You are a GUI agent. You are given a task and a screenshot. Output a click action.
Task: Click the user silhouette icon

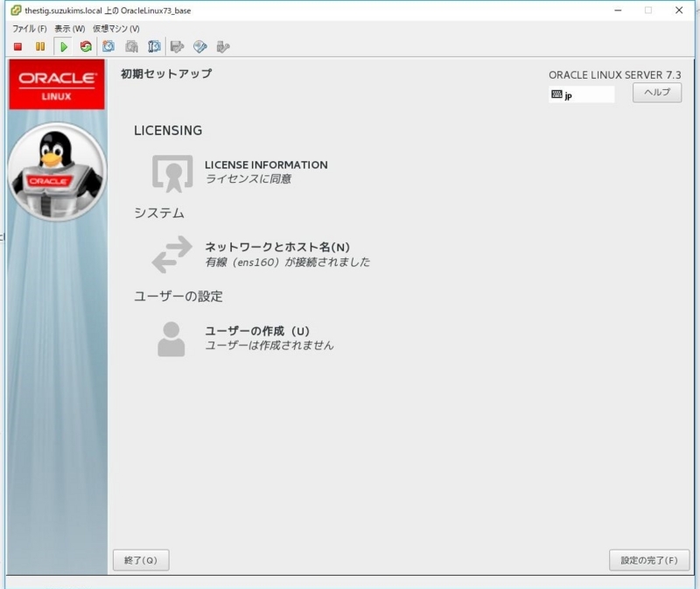click(171, 340)
